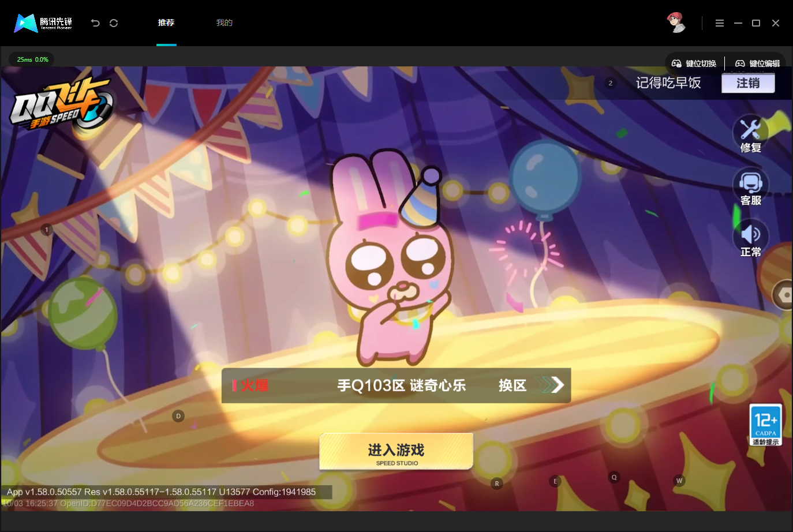
Task: Toggle the 正常 sound setting
Action: tap(751, 239)
